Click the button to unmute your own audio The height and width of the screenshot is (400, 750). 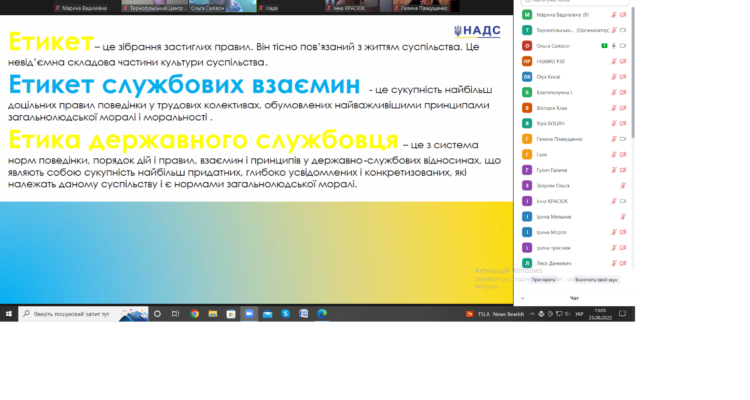pos(596,280)
